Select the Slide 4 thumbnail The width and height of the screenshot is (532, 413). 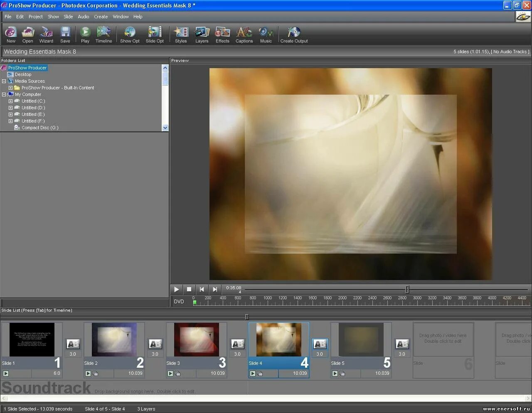point(278,340)
